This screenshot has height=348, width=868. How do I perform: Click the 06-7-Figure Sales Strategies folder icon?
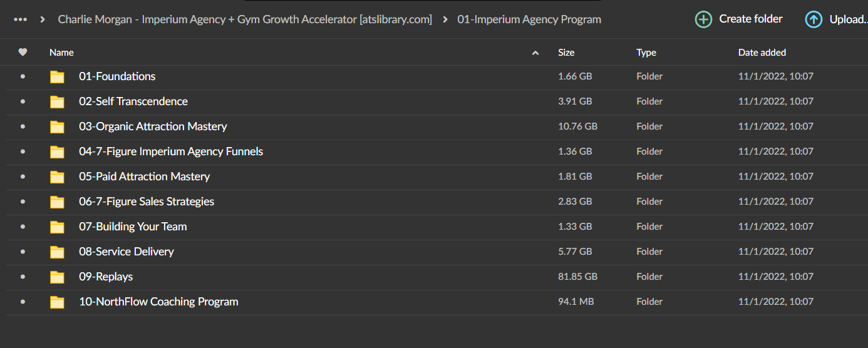[58, 202]
